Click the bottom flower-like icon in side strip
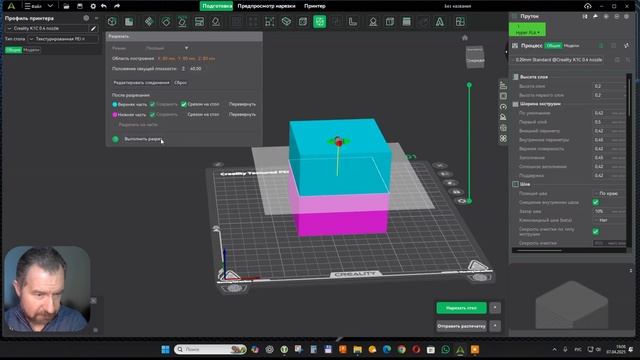Screen dimensions: 640x360 pos(503,139)
